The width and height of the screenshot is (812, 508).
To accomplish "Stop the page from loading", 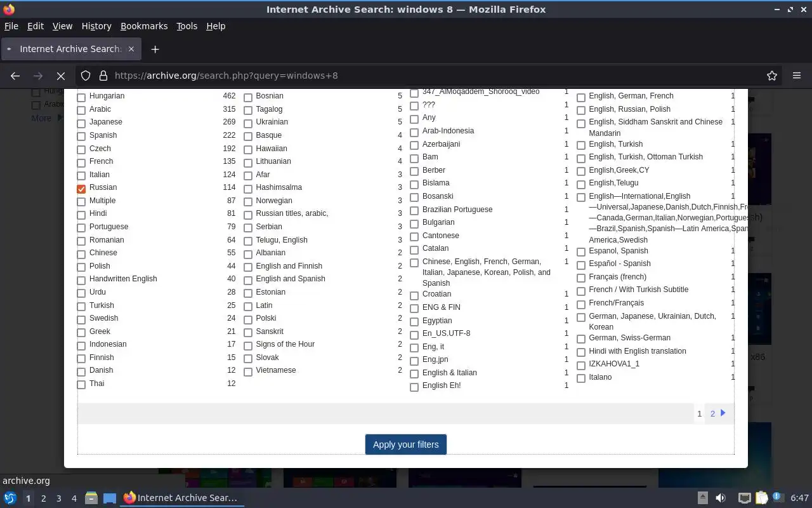I will pyautogui.click(x=61, y=76).
